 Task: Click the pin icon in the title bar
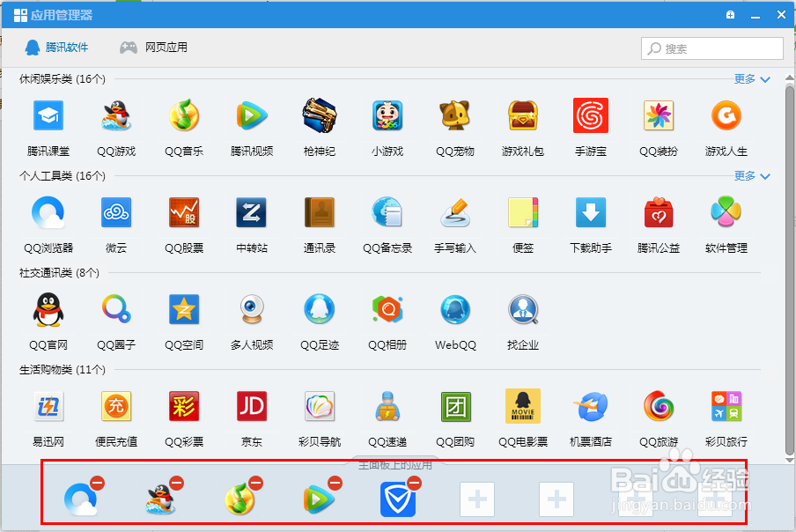coord(730,15)
